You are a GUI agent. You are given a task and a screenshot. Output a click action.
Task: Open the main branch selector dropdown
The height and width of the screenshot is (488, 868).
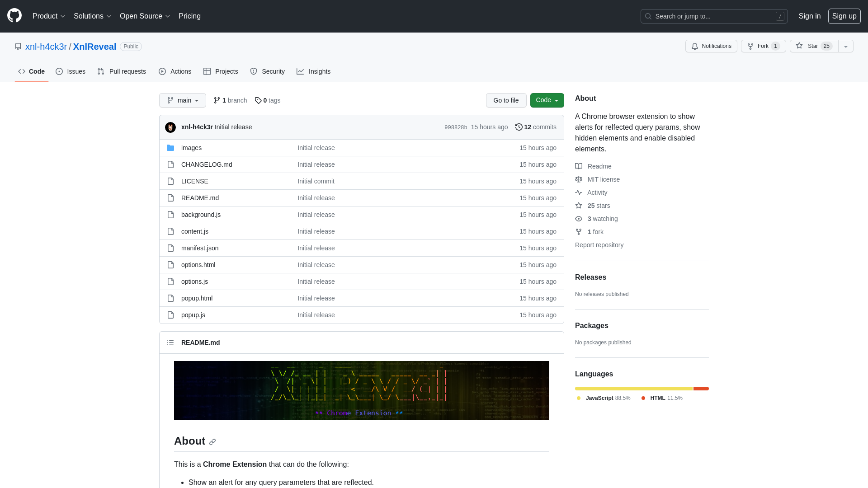tap(183, 100)
